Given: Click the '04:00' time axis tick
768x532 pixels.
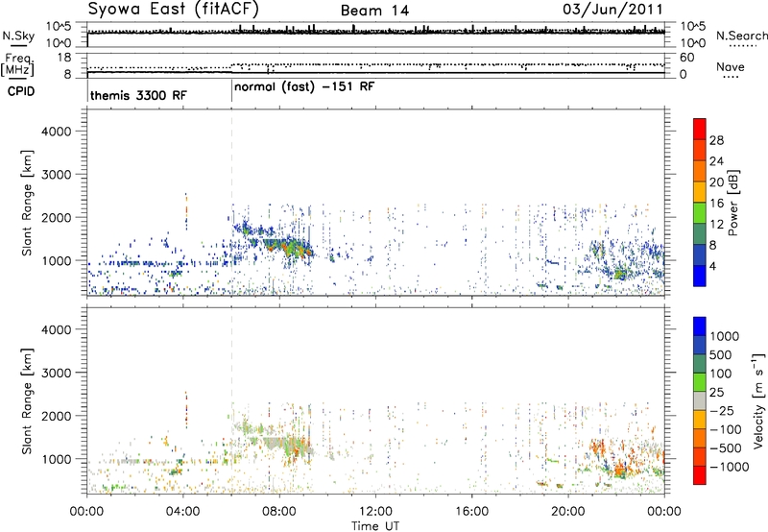Looking at the screenshot, I should pos(183,512).
